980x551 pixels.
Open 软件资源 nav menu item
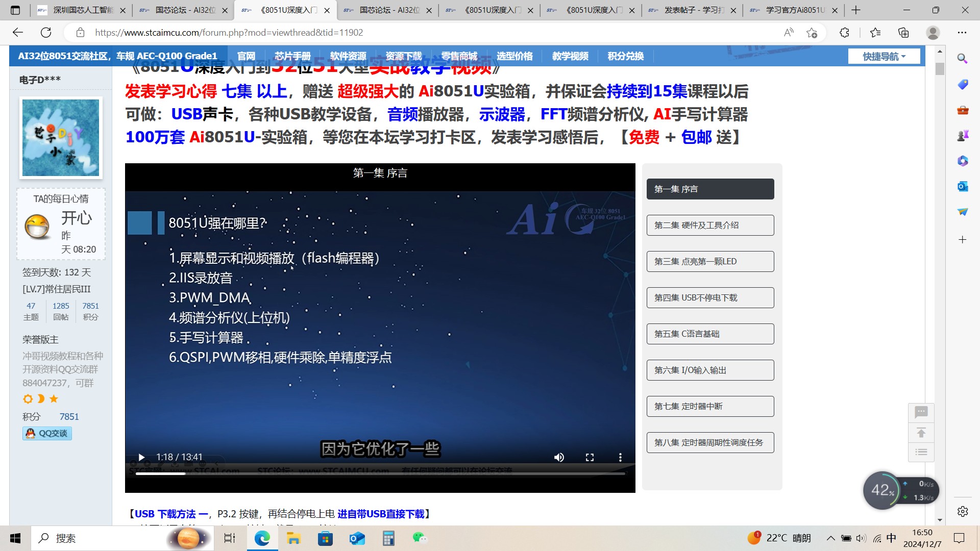(348, 56)
